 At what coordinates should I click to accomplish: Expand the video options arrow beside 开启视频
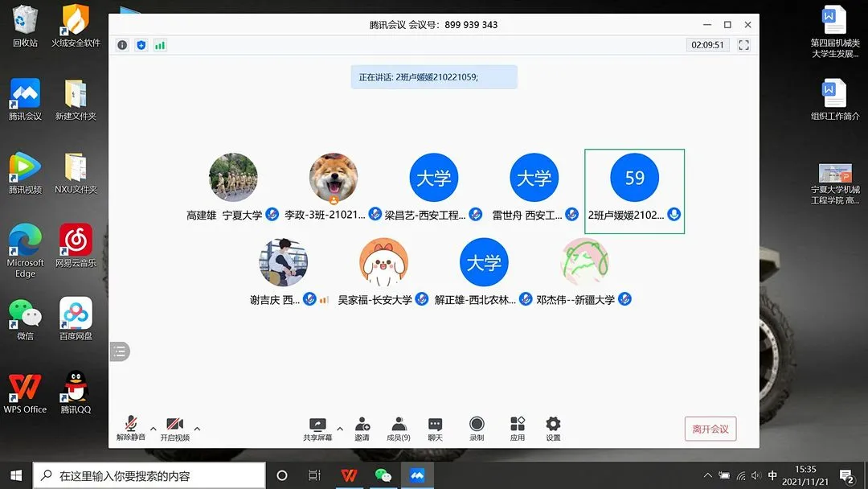pyautogui.click(x=197, y=429)
